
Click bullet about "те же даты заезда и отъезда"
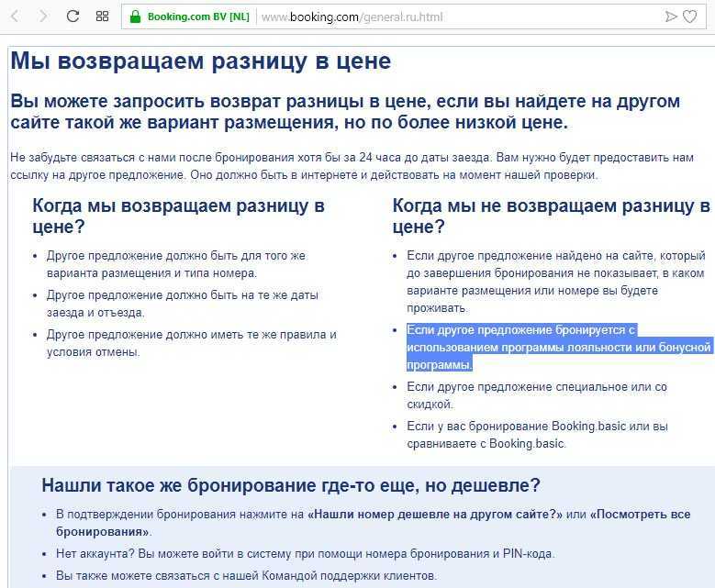tap(183, 304)
